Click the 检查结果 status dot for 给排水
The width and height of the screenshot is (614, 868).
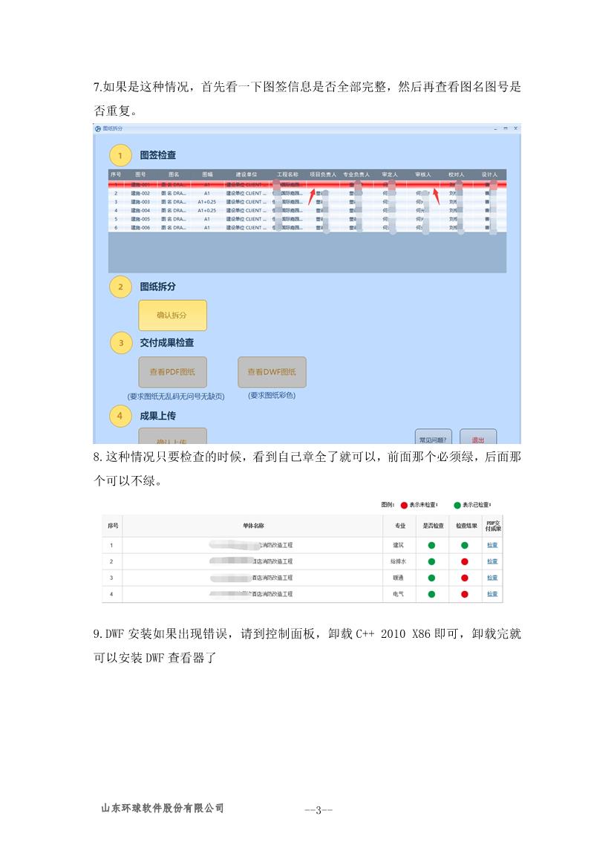point(465,561)
